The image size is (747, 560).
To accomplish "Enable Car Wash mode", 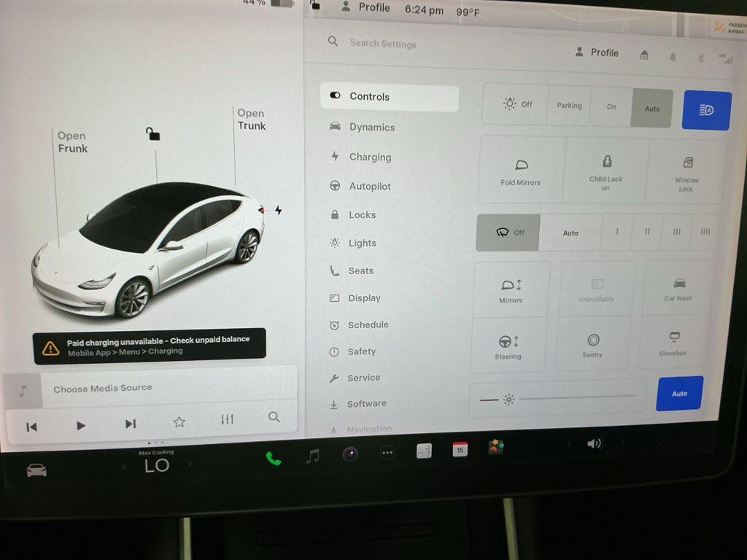I will click(678, 288).
